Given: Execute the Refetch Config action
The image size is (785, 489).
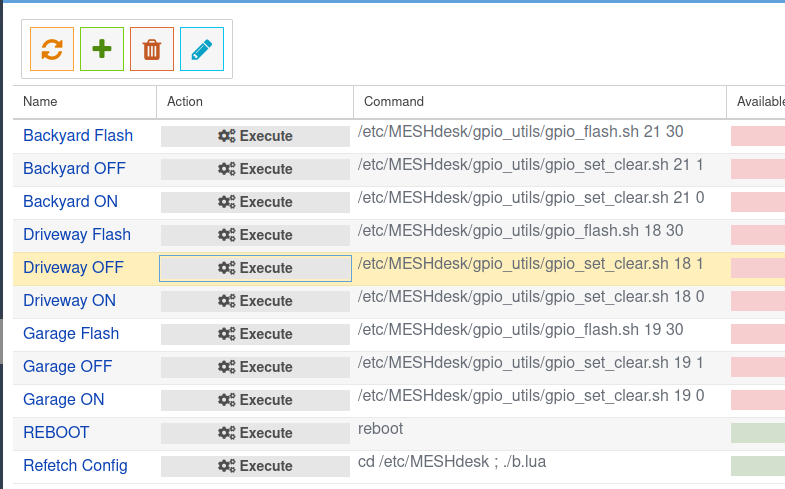Looking at the screenshot, I should click(255, 466).
